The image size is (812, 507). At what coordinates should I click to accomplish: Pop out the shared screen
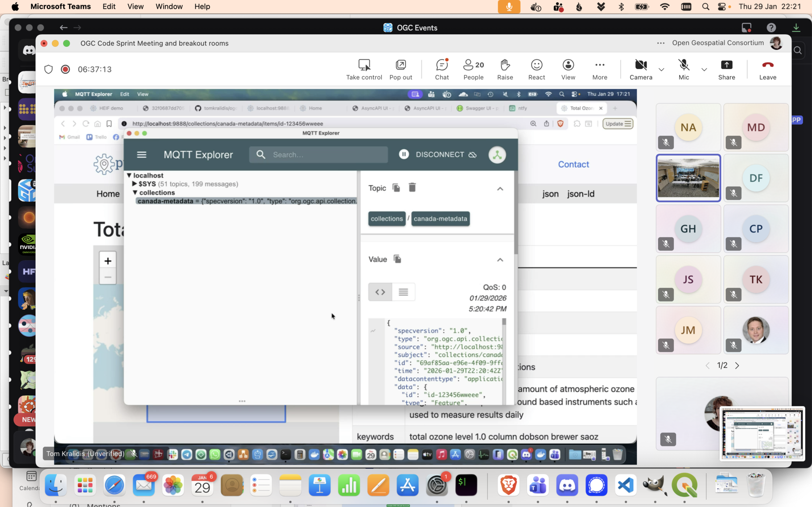(400, 65)
